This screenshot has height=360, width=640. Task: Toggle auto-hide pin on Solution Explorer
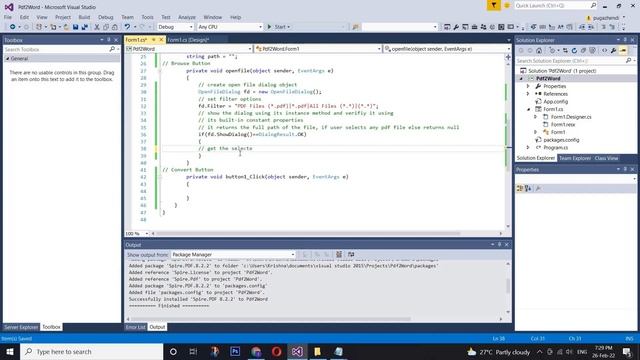(x=625, y=40)
